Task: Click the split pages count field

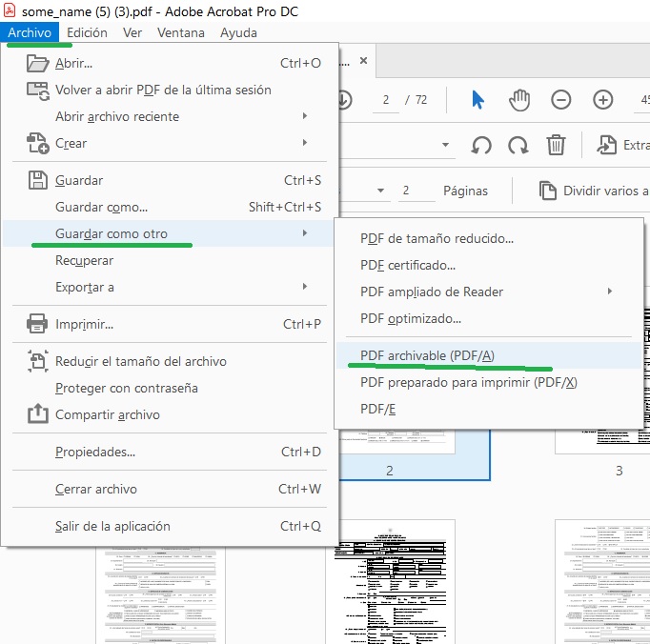Action: coord(416,191)
